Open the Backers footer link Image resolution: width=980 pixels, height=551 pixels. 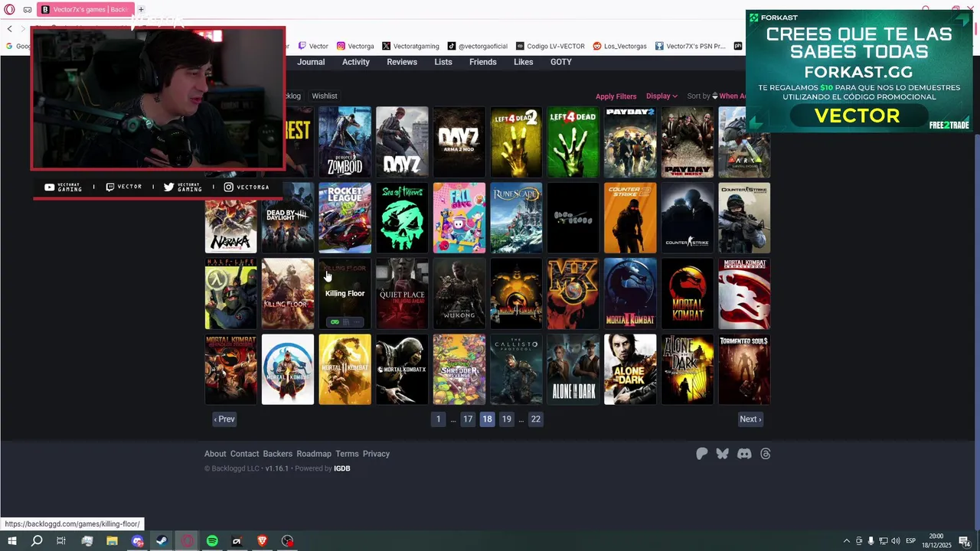(278, 454)
